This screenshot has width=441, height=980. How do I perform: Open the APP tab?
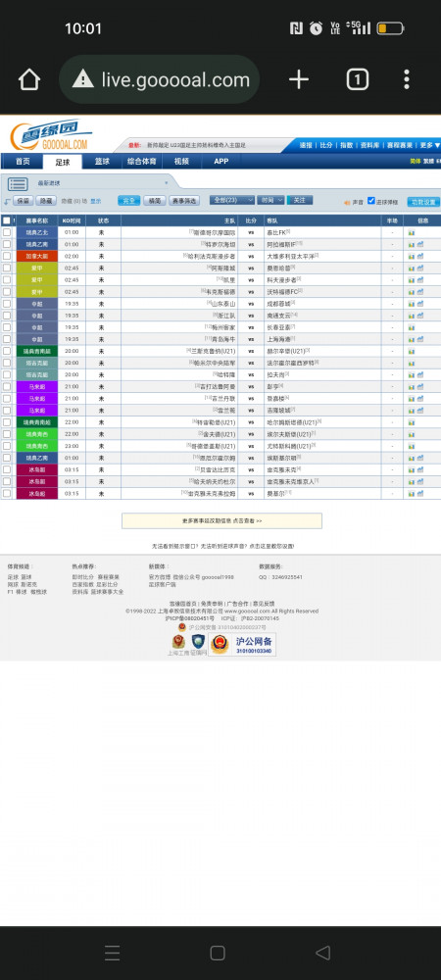[221, 162]
